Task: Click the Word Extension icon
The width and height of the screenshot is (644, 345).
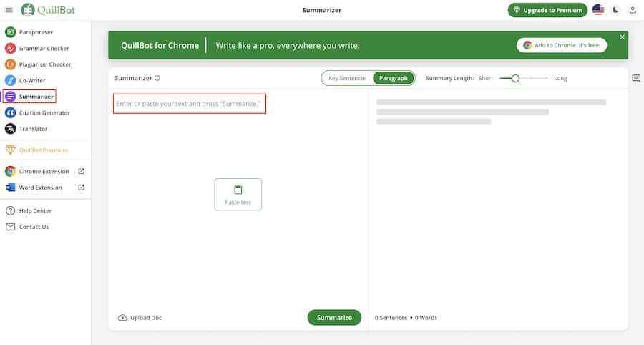Action: pos(10,188)
